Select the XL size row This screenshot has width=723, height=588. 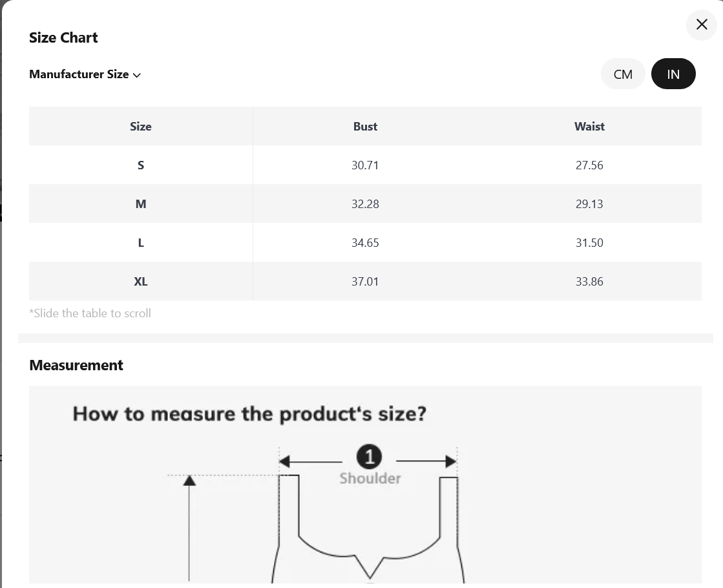(x=365, y=281)
